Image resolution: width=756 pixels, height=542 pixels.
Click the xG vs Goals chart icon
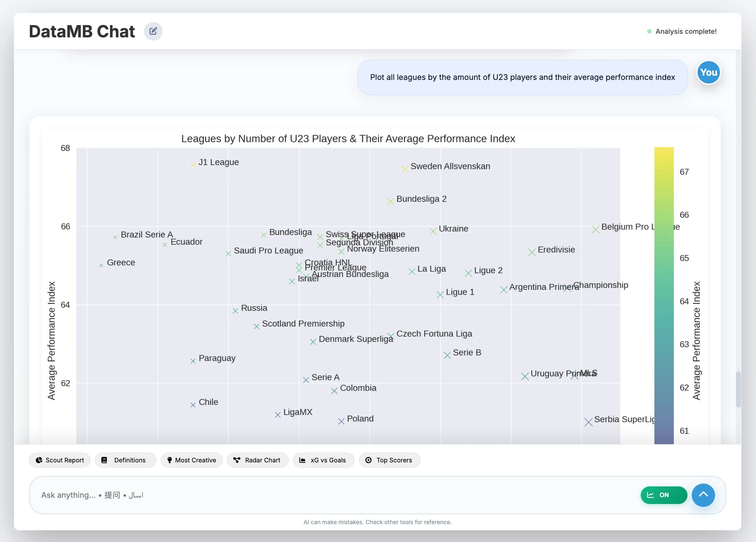tap(302, 460)
